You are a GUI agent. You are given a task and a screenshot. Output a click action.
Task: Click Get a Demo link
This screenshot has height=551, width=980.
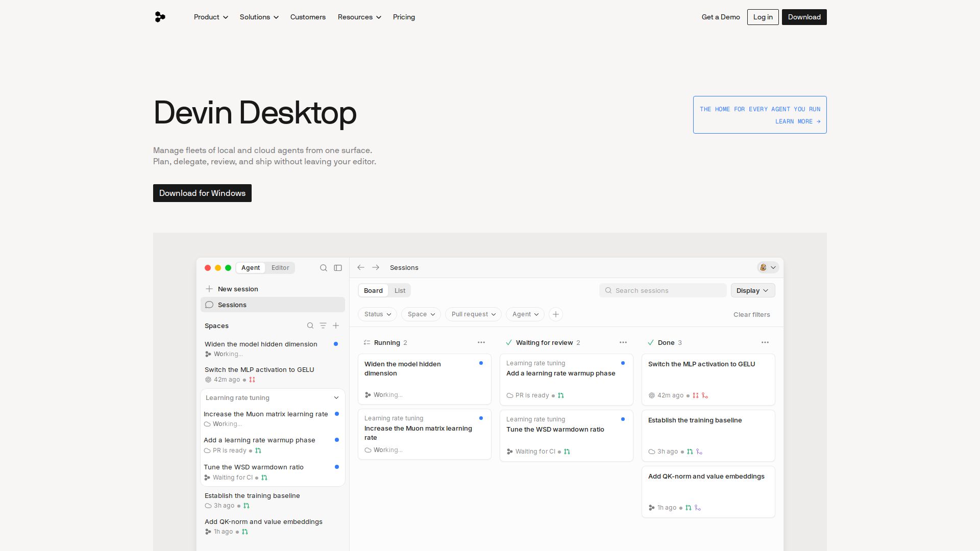721,17
